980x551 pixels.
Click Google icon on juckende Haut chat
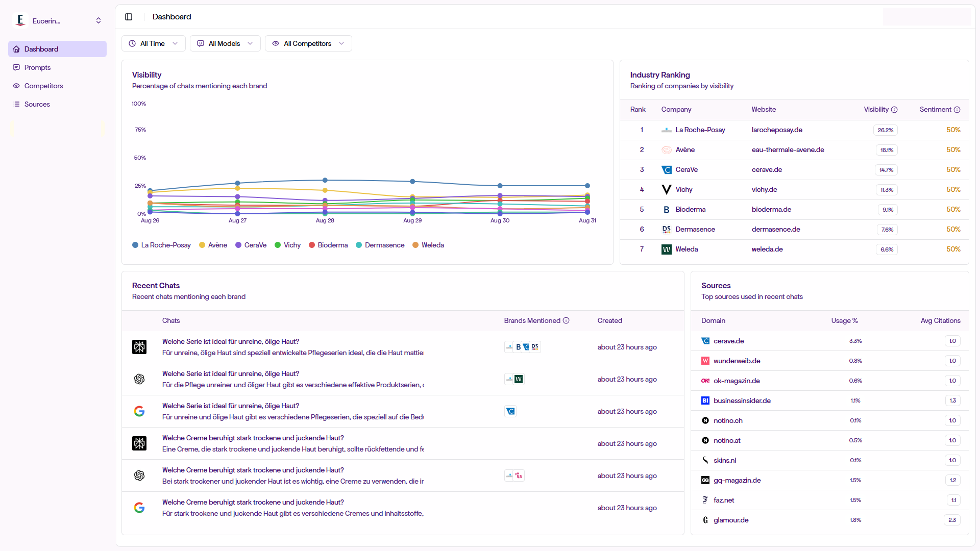pyautogui.click(x=139, y=508)
